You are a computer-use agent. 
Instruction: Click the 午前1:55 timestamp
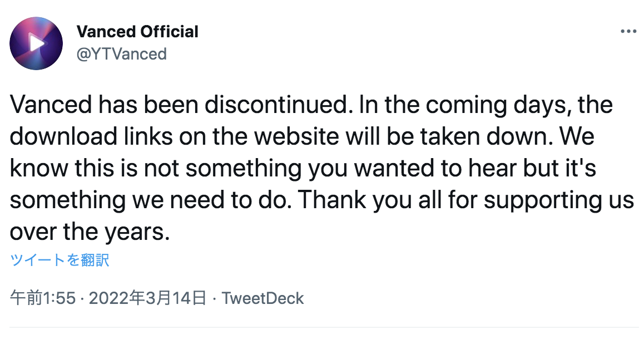43,298
